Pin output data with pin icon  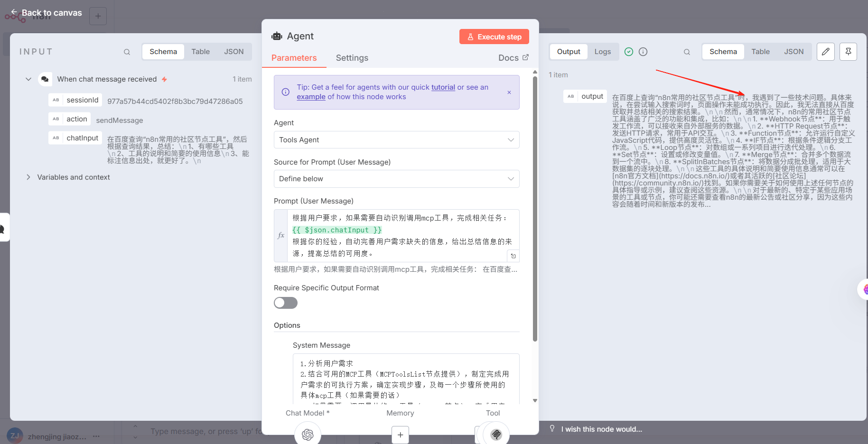pos(848,52)
